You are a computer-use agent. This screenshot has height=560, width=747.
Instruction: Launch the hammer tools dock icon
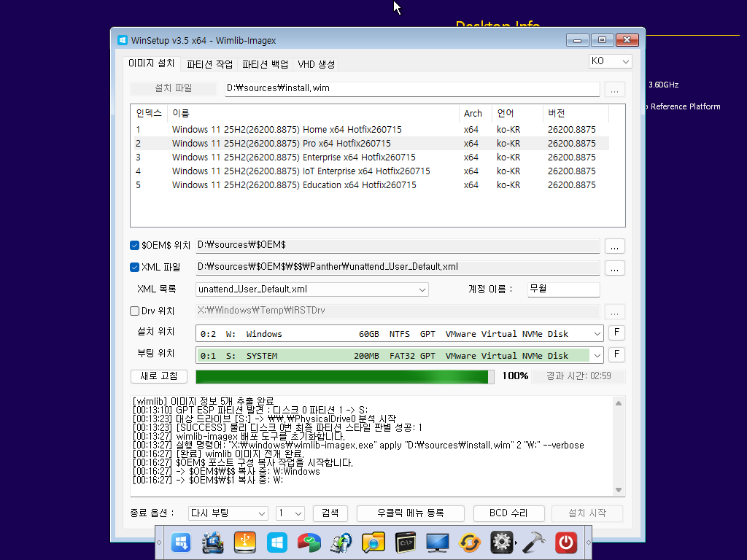point(534,542)
